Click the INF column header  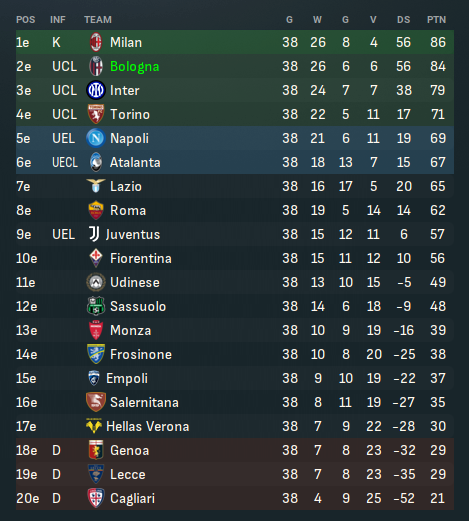pos(58,20)
